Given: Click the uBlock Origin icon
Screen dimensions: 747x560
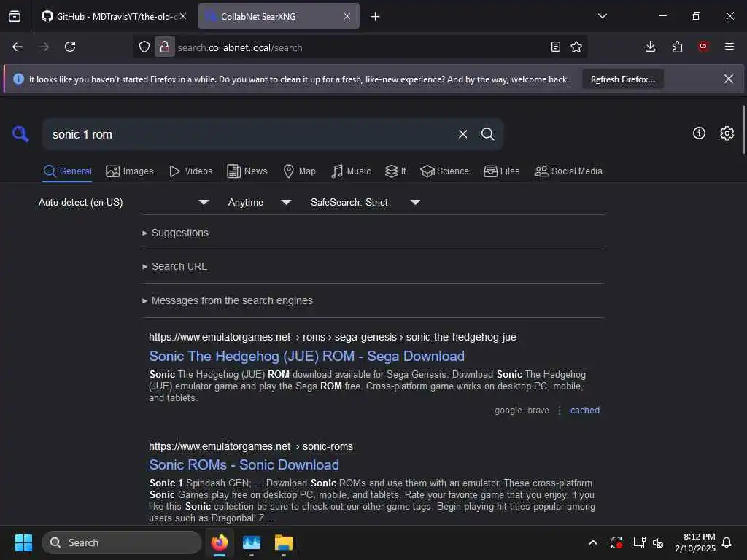Looking at the screenshot, I should click(x=703, y=47).
